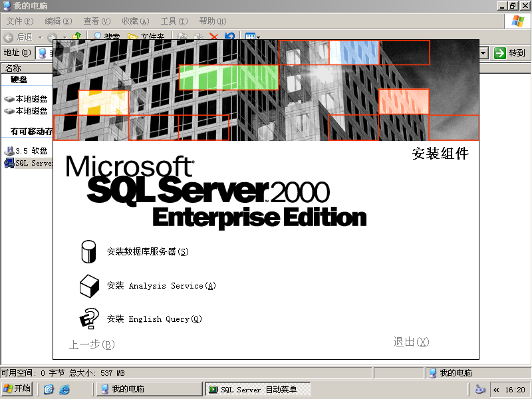Click the keyboard language tray icon

[479, 390]
